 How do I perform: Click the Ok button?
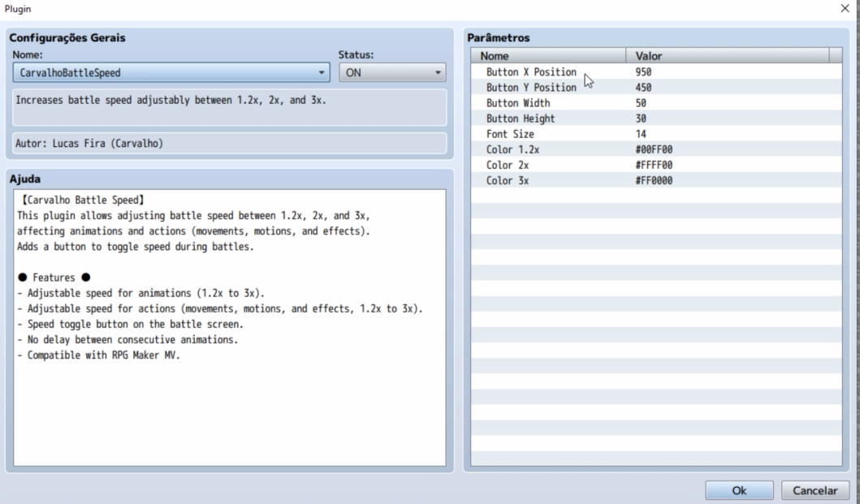(739, 490)
